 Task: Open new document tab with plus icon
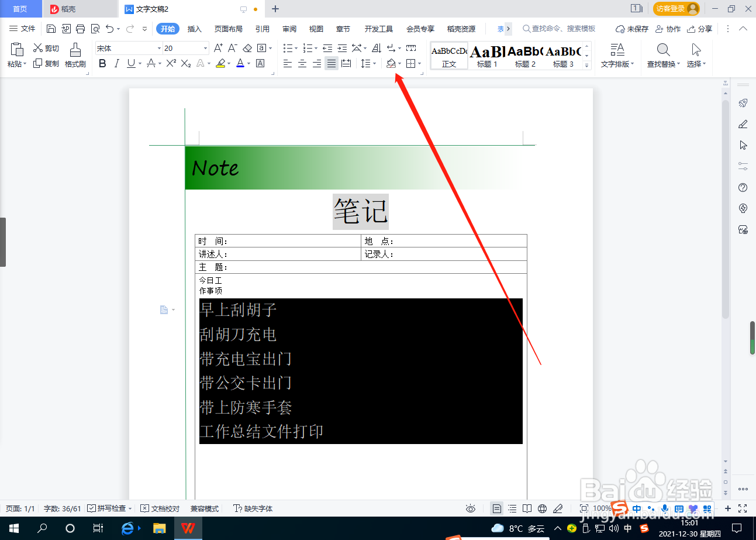pyautogui.click(x=275, y=9)
